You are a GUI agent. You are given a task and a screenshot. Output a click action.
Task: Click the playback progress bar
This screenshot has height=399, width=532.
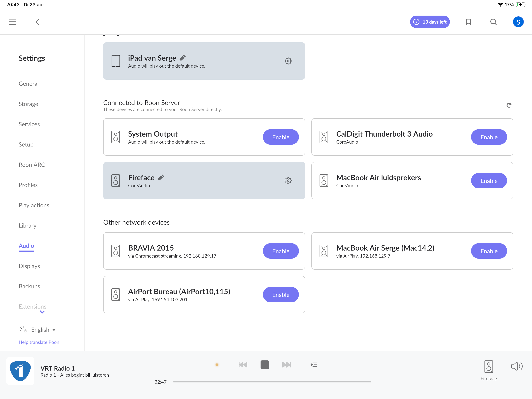tap(272, 382)
